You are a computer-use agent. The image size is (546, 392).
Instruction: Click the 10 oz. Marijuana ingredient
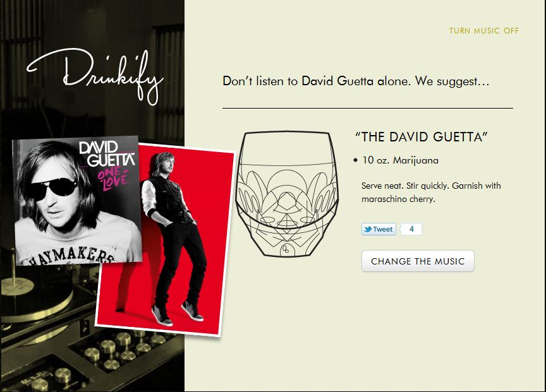pyautogui.click(x=400, y=160)
